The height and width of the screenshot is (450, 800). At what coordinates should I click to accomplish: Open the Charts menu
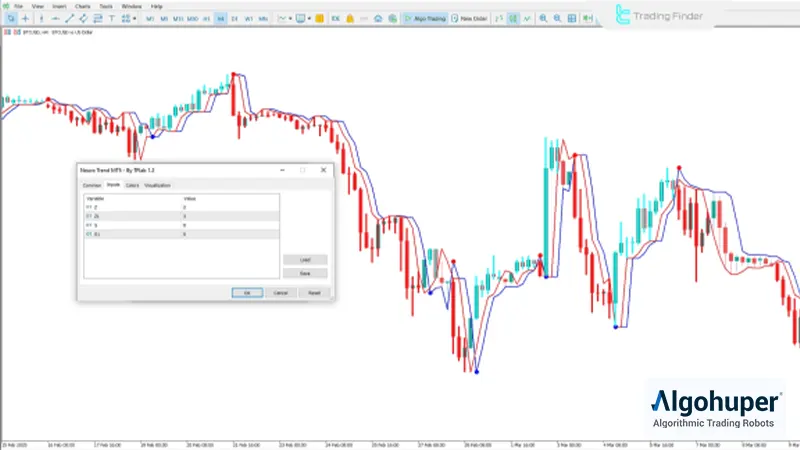(x=83, y=7)
